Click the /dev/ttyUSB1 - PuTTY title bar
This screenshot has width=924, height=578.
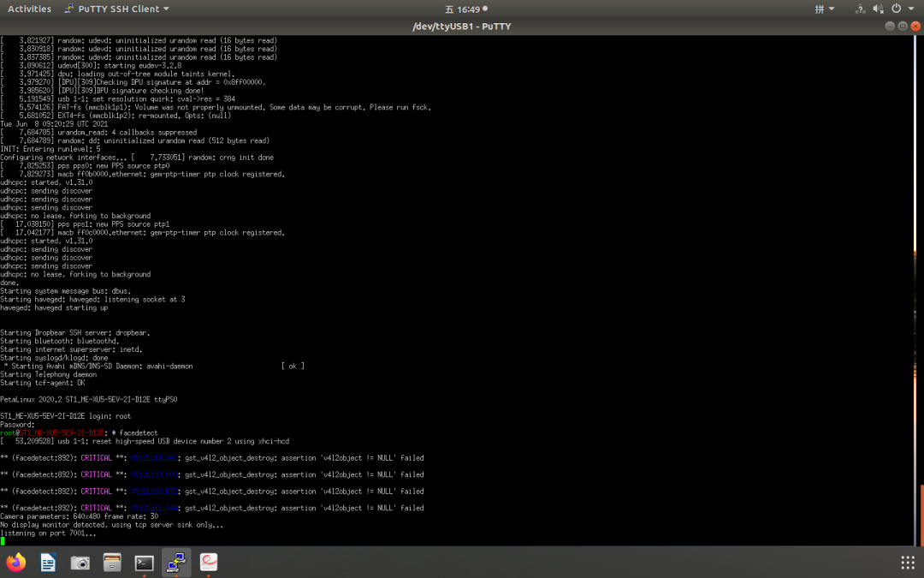(x=462, y=26)
